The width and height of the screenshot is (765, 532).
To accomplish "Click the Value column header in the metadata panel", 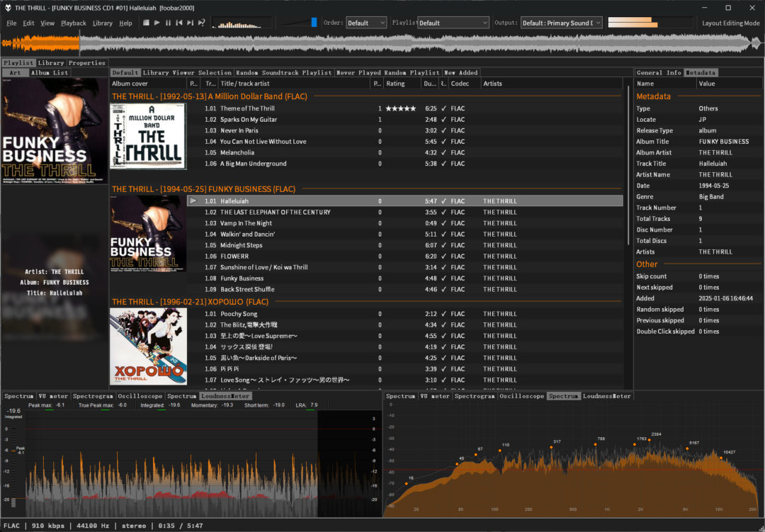I will click(729, 84).
